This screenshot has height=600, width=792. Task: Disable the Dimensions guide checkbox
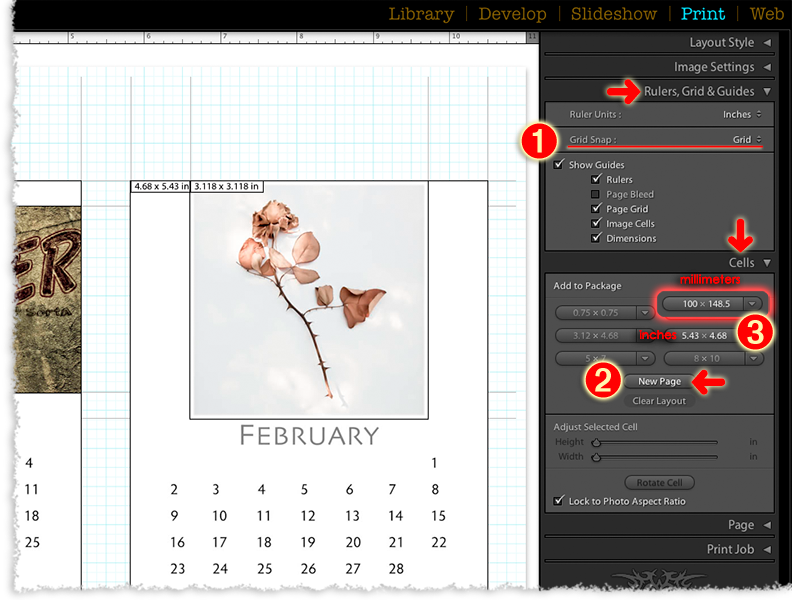597,239
